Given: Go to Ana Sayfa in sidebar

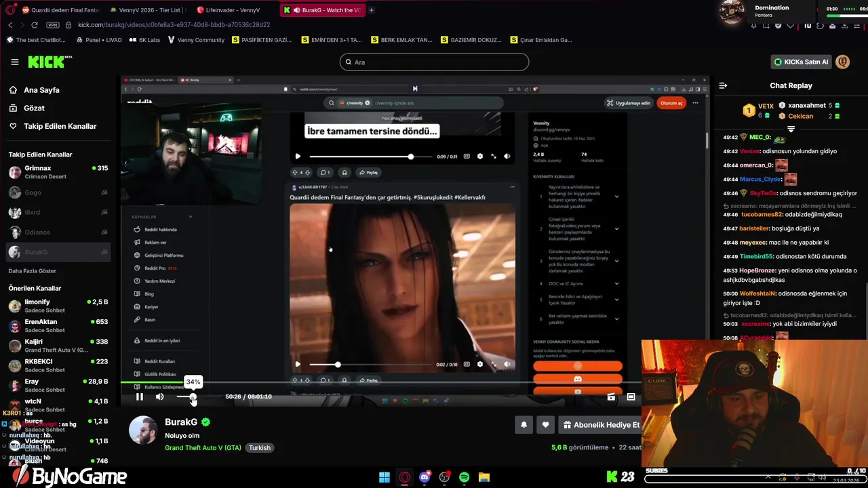Looking at the screenshot, I should click(x=41, y=90).
